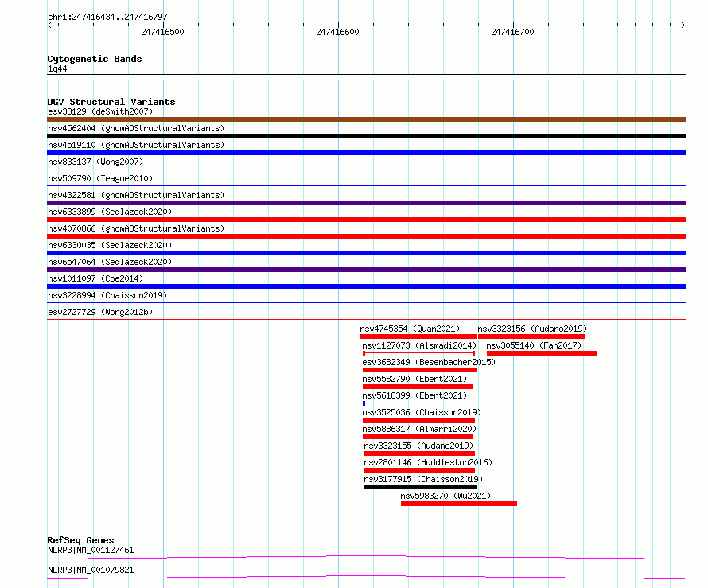Select the black nsv3177915 Chaisson2019 bar
Viewport: 708px width, 588px height.
tap(420, 487)
